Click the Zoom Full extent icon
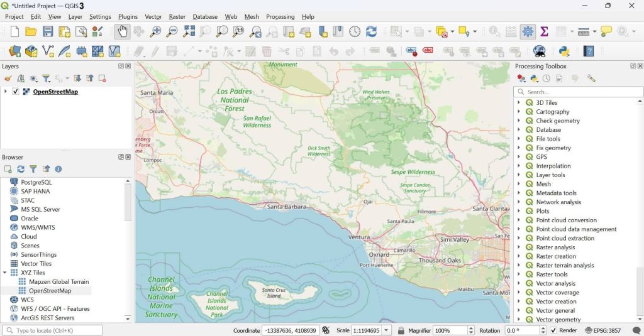The image size is (644, 336). (188, 31)
